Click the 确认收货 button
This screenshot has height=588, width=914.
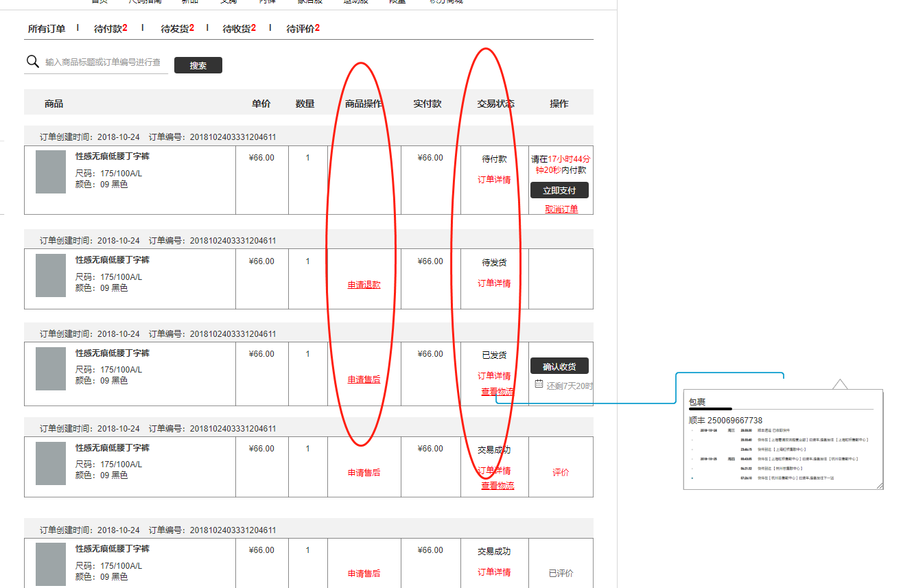(559, 366)
